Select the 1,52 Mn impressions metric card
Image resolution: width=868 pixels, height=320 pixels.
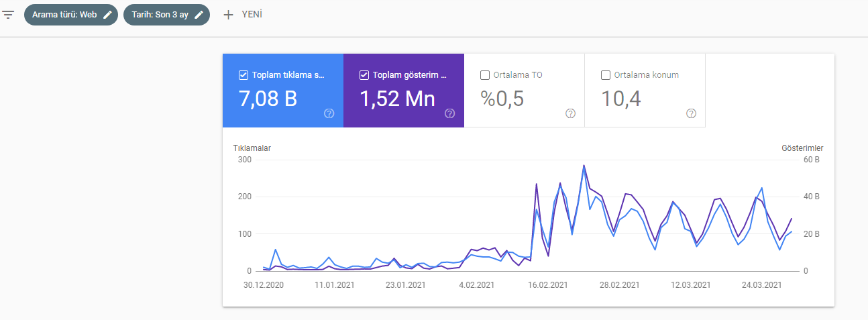404,91
